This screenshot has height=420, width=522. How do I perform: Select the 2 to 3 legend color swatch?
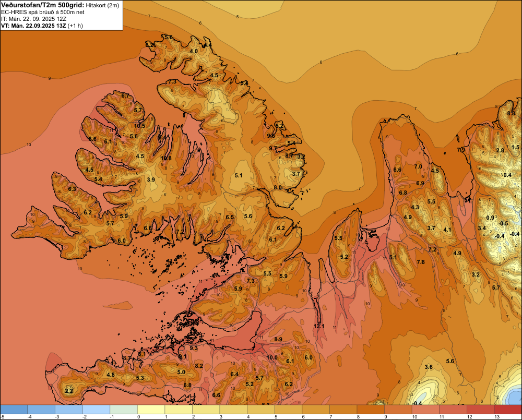tap(206, 410)
